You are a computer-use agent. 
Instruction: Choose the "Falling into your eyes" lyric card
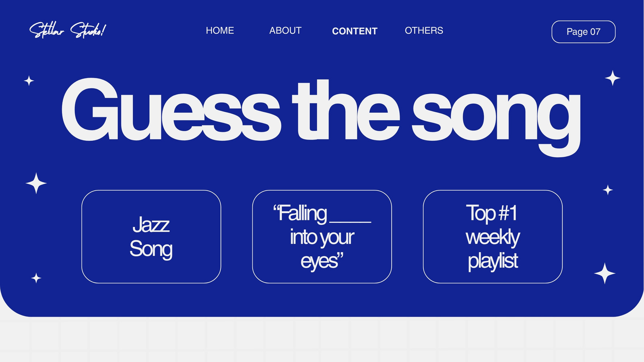coord(322,237)
